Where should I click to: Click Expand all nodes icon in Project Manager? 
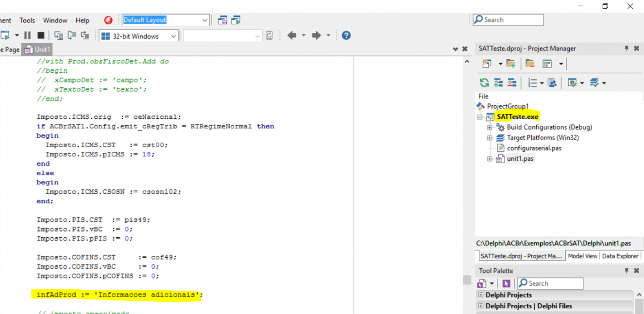498,83
